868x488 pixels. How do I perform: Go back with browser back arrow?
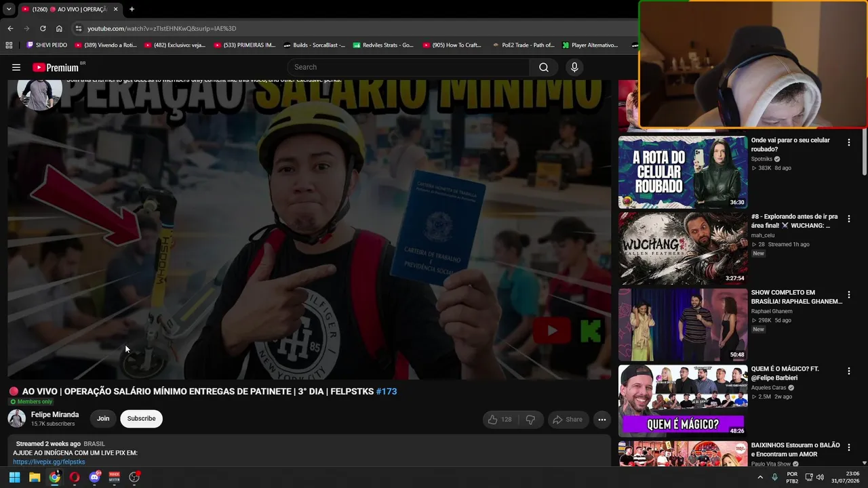pyautogui.click(x=10, y=28)
